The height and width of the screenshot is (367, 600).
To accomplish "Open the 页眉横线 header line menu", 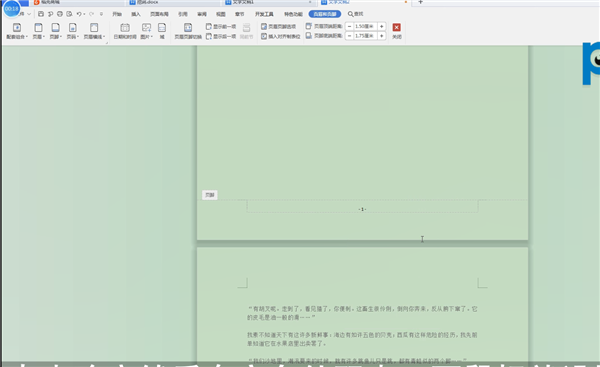I will pos(94,31).
